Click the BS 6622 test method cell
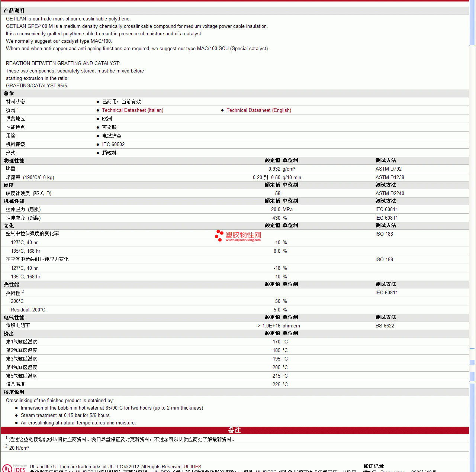This screenshot has height=472, width=476. coord(385,326)
